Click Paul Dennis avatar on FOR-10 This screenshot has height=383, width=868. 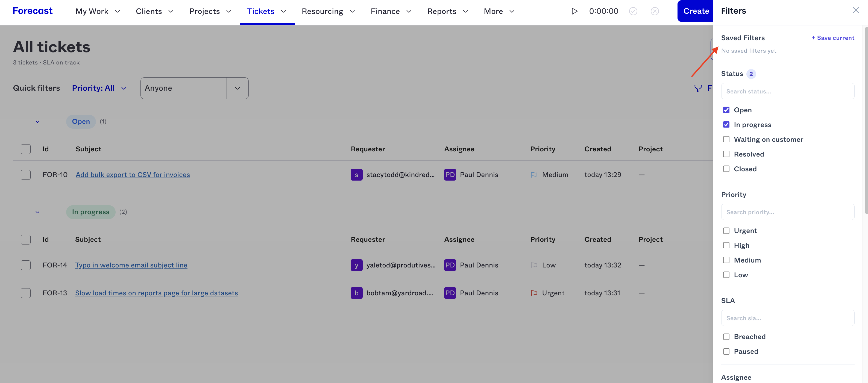point(450,175)
